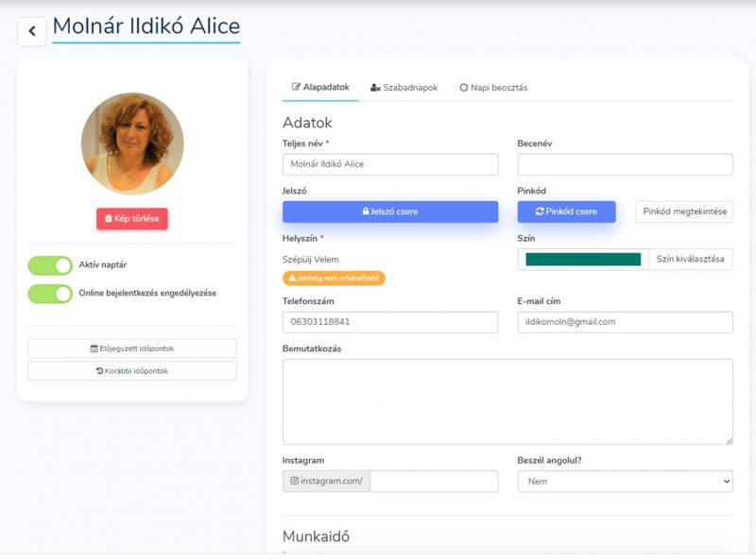Image resolution: width=756 pixels, height=560 pixels.
Task: Toggle the Aktív naptár switch
Action: [50, 265]
